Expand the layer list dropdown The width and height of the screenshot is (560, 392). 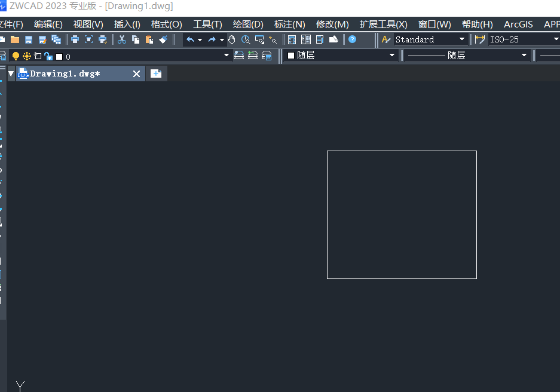(x=226, y=55)
